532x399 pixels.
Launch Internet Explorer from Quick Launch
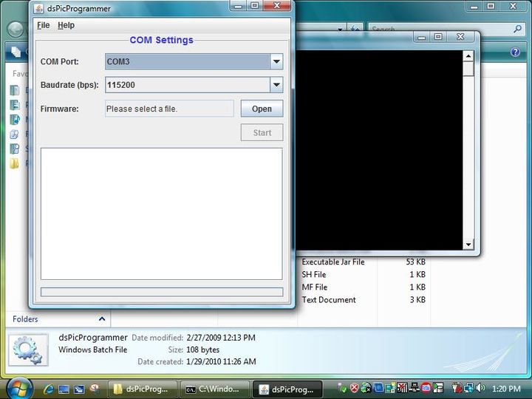(49, 389)
